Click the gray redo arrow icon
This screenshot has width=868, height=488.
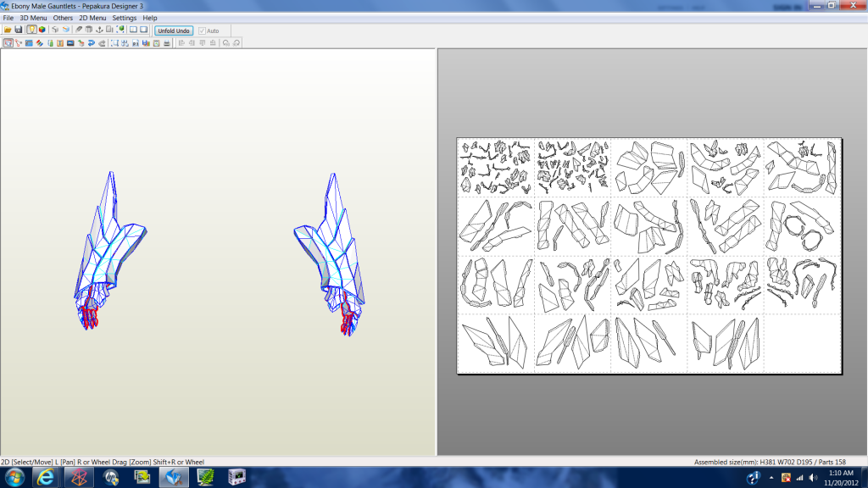click(102, 42)
